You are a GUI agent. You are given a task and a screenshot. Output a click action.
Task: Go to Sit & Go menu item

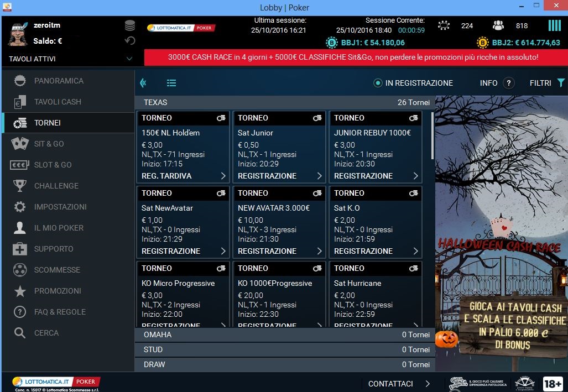pyautogui.click(x=68, y=144)
